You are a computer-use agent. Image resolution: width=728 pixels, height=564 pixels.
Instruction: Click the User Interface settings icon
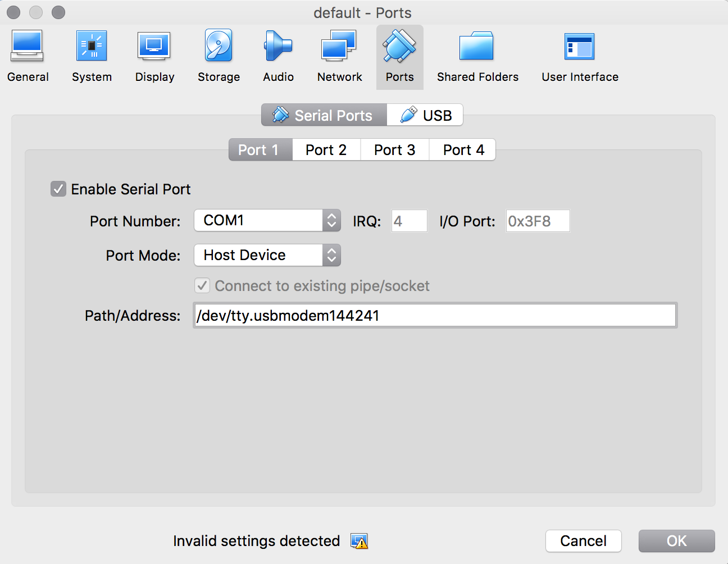coord(579,53)
